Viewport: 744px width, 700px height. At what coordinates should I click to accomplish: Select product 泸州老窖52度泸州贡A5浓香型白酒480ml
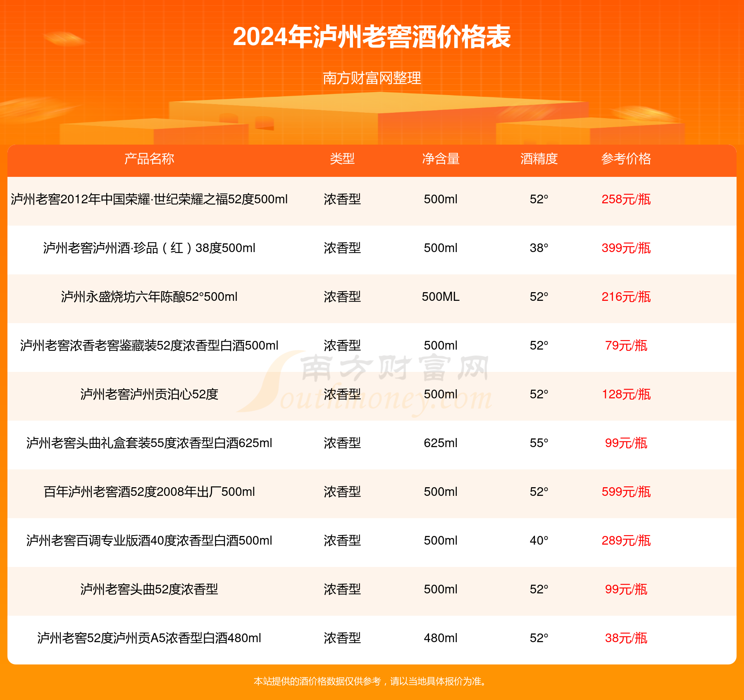[149, 638]
